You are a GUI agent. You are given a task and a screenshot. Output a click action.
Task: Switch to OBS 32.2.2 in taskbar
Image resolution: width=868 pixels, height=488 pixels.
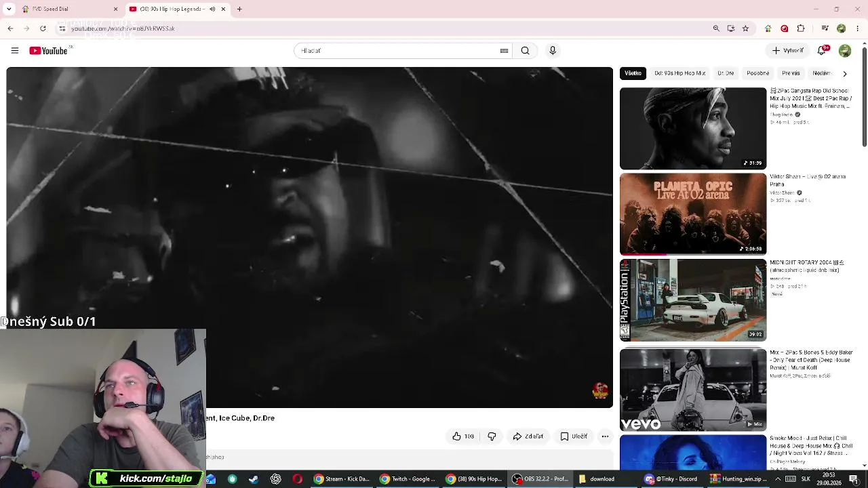point(540,479)
